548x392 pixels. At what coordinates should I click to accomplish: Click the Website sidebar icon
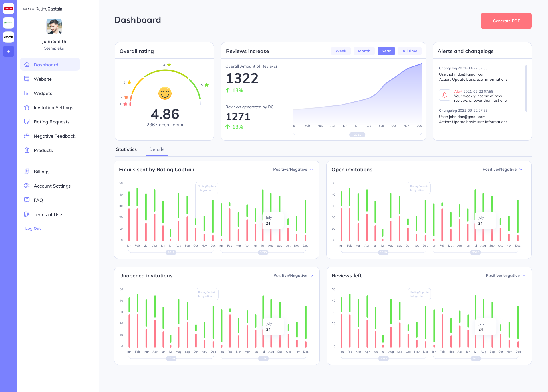click(27, 79)
